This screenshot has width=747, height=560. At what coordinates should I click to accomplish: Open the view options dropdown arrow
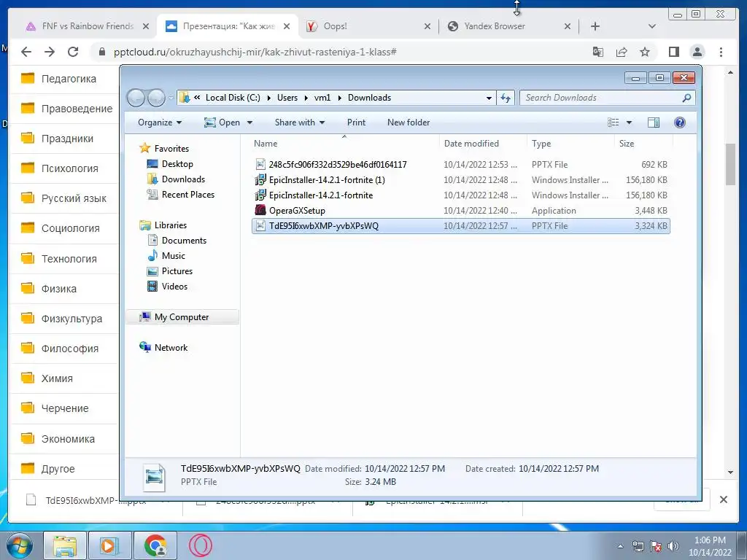(629, 122)
